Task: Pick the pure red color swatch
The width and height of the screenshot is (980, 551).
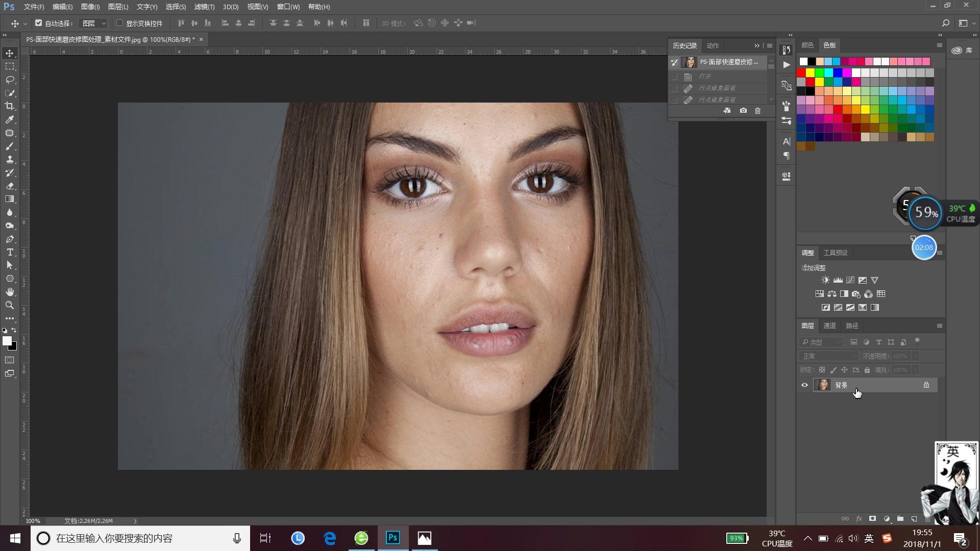Action: pyautogui.click(x=801, y=72)
